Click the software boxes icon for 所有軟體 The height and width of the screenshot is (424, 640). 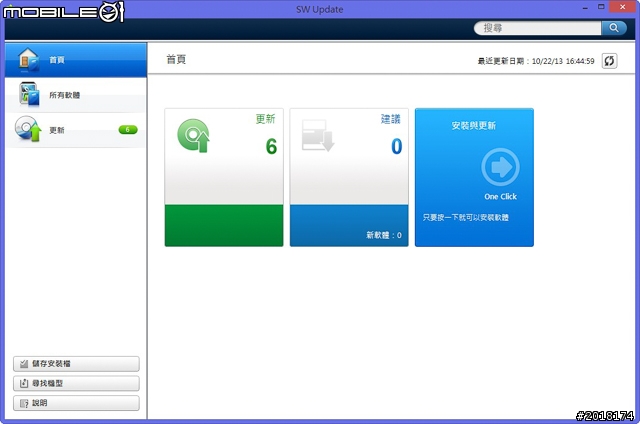pyautogui.click(x=29, y=94)
